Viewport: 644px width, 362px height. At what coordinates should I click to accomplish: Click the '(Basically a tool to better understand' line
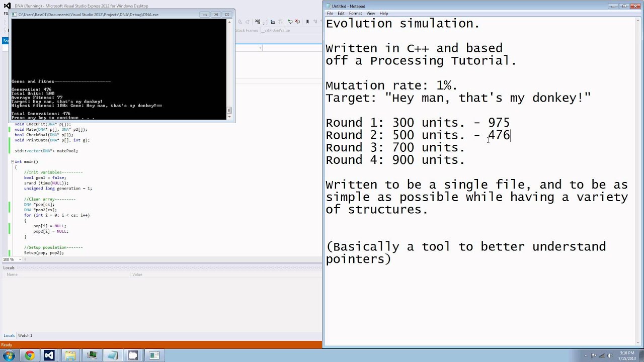466,247
